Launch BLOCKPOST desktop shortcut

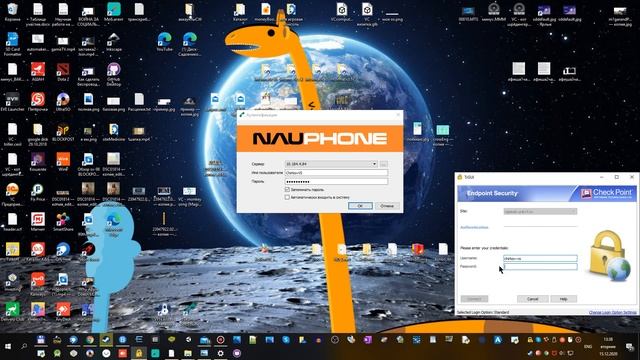(63, 132)
